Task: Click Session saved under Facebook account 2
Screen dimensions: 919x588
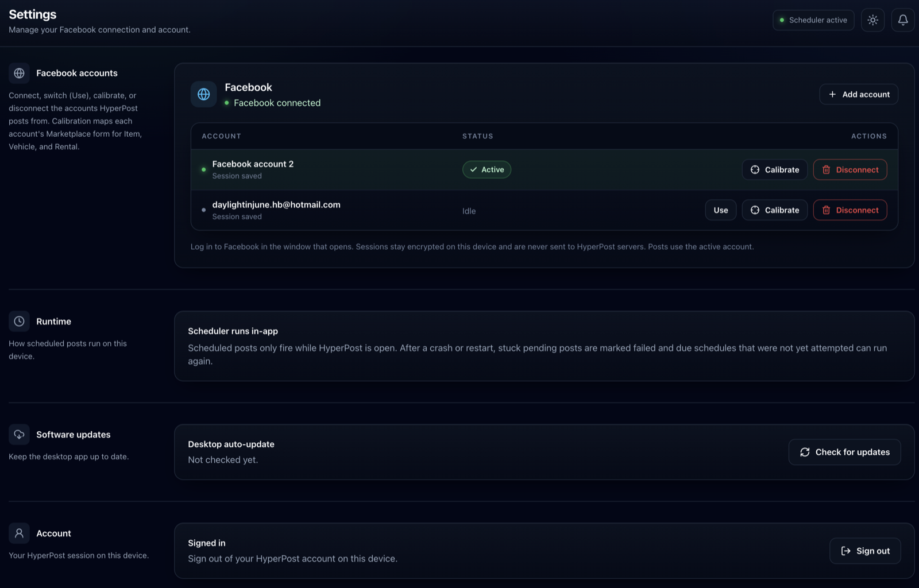Action: tap(237, 176)
